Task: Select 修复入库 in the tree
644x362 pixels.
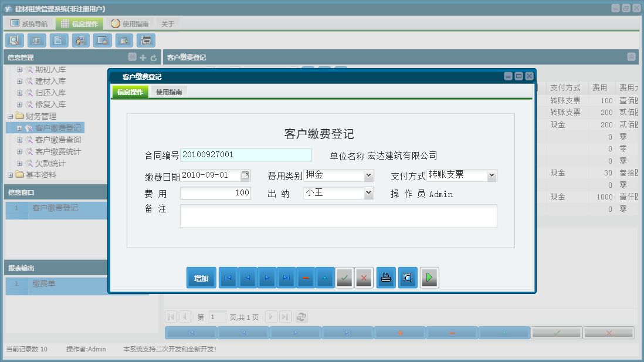Action: (50, 105)
